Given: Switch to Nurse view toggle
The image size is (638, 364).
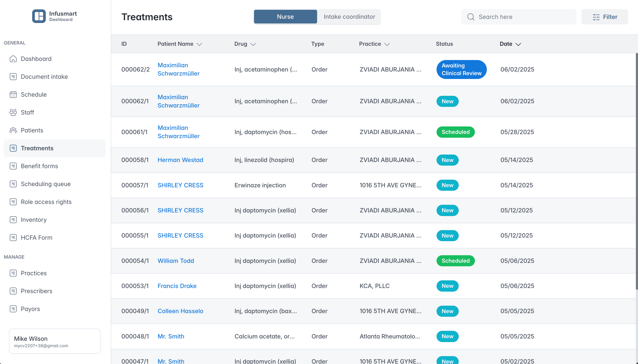Looking at the screenshot, I should (x=285, y=17).
